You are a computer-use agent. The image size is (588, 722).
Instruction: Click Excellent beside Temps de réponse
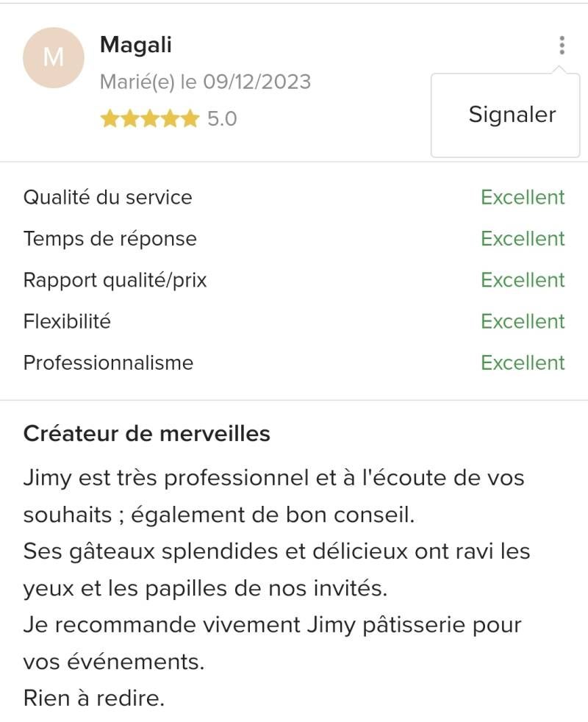click(523, 238)
